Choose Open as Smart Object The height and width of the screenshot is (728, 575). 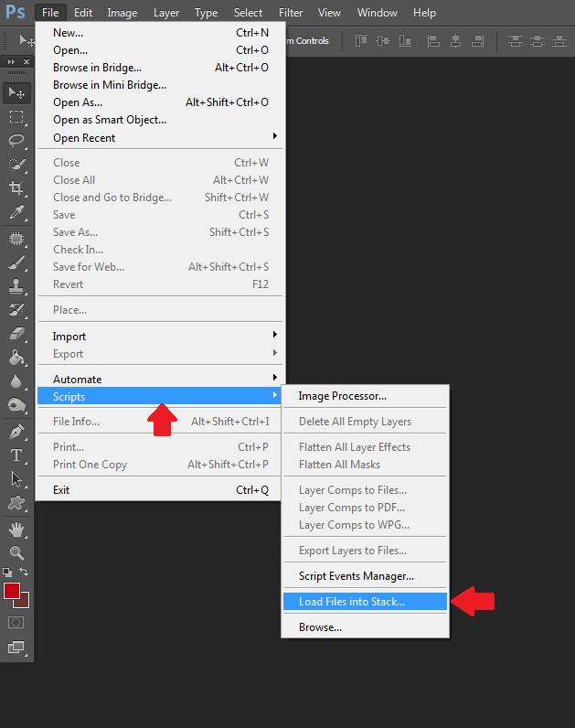(x=160, y=120)
